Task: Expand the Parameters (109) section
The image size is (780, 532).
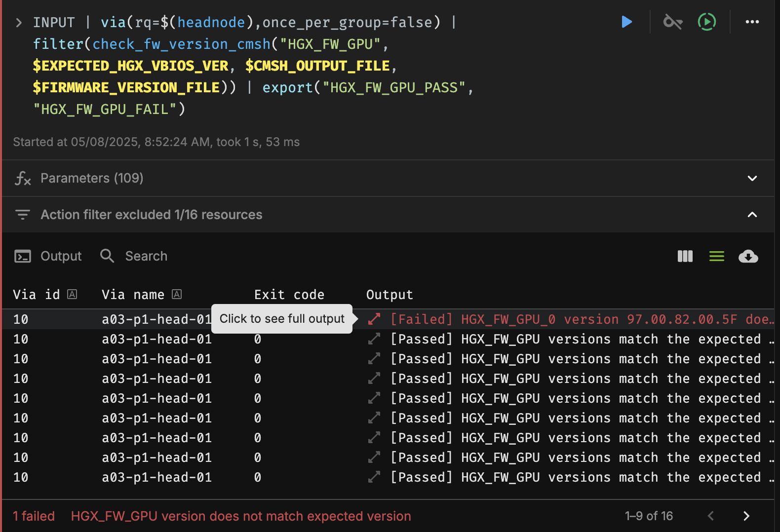Action: pos(752,178)
